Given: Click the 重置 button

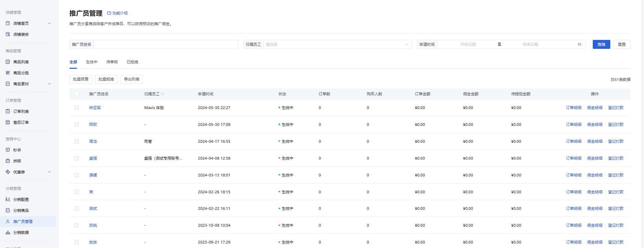Looking at the screenshot, I should click(622, 44).
